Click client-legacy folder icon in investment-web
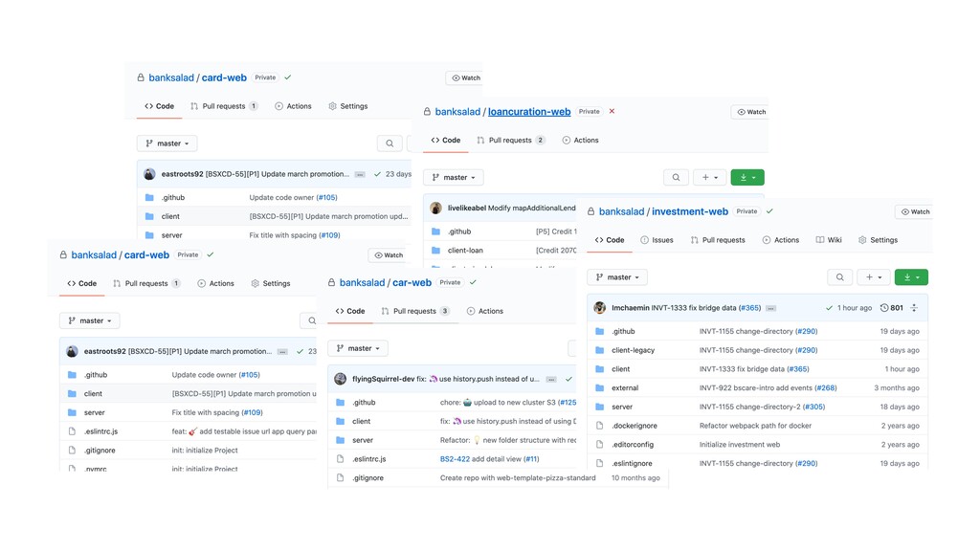Viewport: 980px width, 551px height. point(599,350)
